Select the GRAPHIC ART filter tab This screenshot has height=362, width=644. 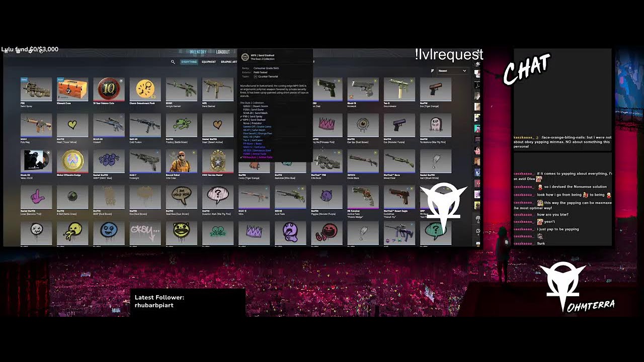pos(229,62)
